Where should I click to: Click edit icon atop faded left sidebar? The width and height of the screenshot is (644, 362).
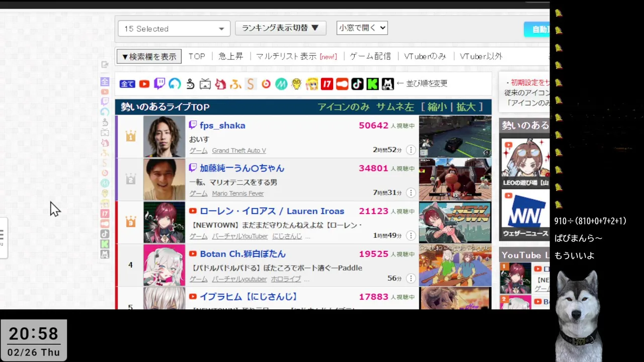105,64
